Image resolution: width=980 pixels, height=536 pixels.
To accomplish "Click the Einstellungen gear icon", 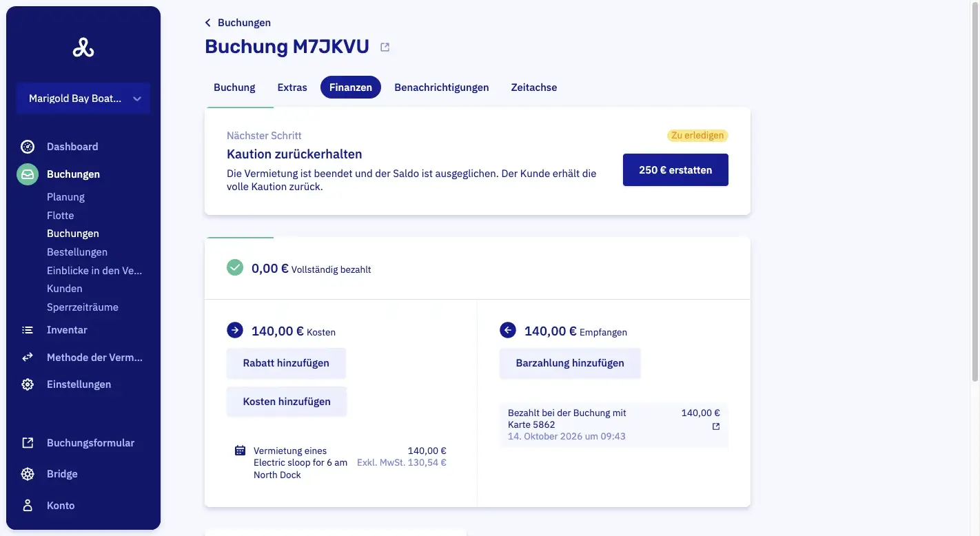I will coord(28,384).
